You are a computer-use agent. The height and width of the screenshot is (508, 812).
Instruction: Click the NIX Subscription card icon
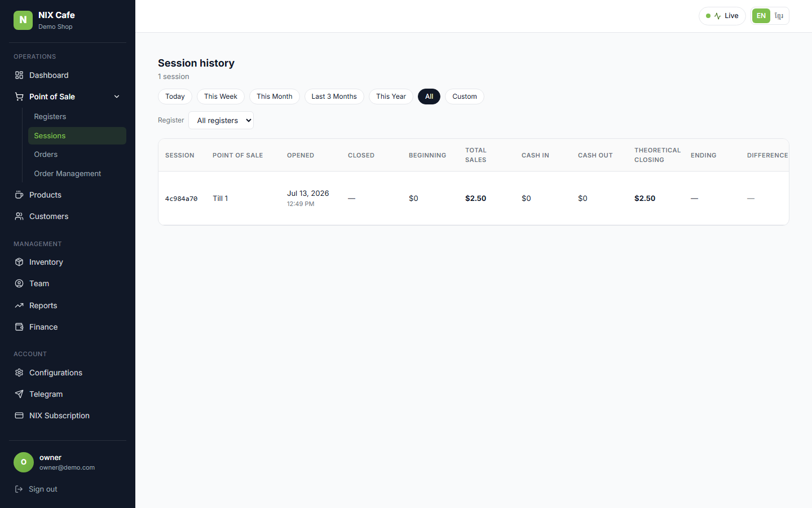[19, 415]
